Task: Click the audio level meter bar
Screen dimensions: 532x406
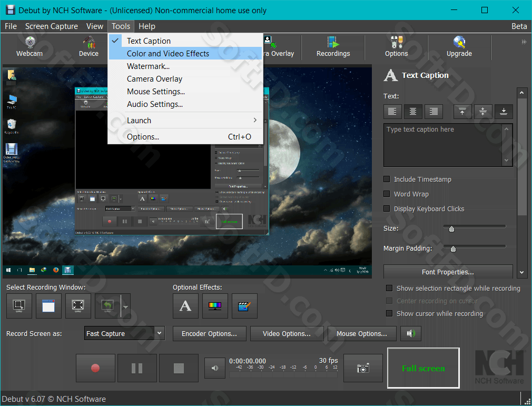Action: point(283,374)
